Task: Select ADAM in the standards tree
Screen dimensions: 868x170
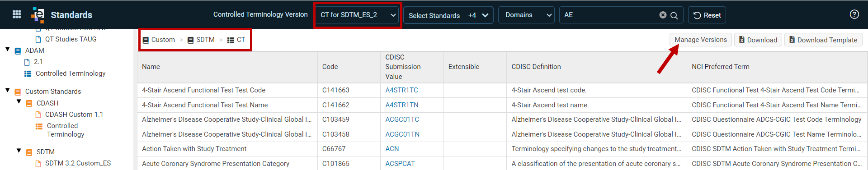Action: coord(35,51)
